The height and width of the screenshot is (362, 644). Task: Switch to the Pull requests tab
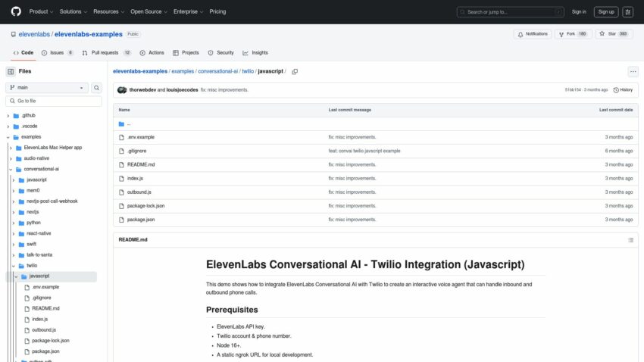106,52
